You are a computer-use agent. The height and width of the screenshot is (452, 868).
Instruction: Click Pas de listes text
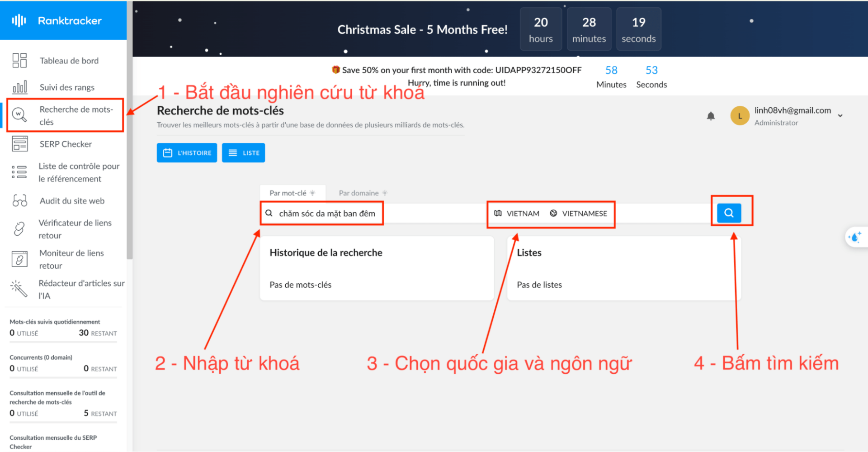539,285
